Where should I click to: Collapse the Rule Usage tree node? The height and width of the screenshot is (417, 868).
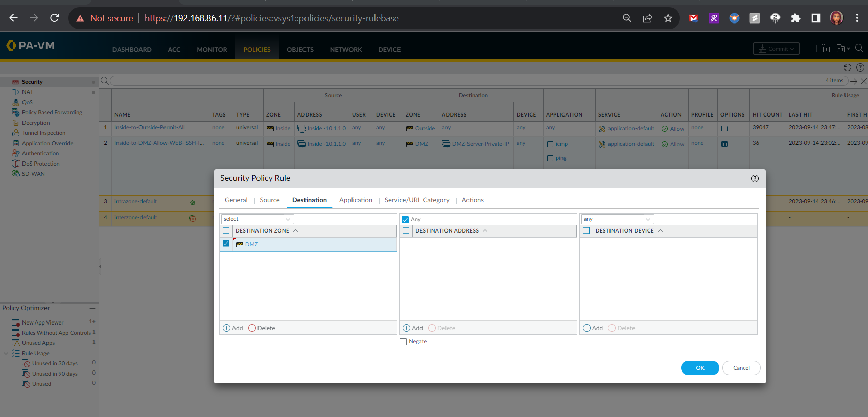[x=6, y=353]
